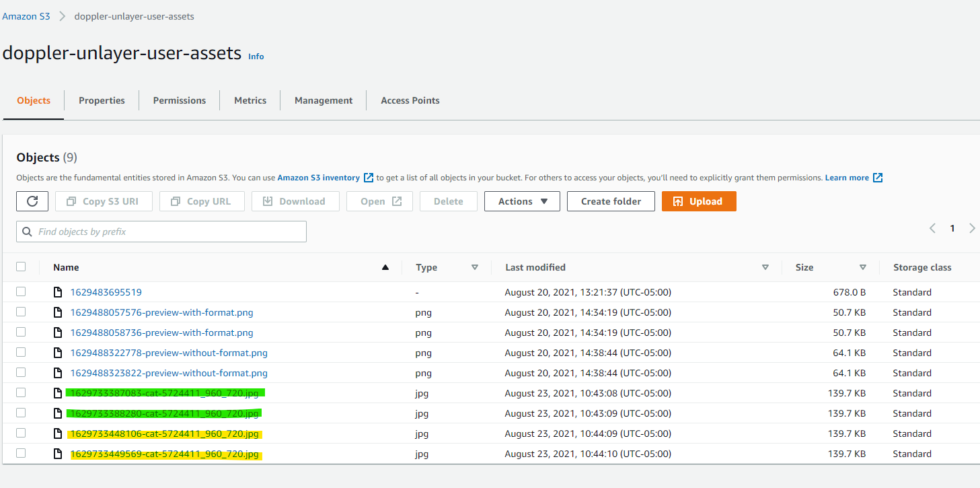Select 1629488058736-preview-with-format.png checkbox
Screen dimensions: 980x488
[21, 332]
